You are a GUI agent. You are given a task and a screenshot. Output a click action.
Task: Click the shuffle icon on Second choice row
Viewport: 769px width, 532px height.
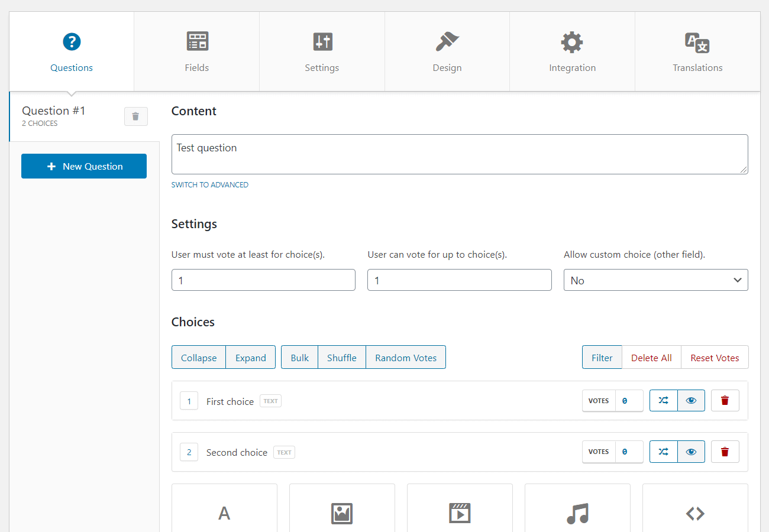664,452
